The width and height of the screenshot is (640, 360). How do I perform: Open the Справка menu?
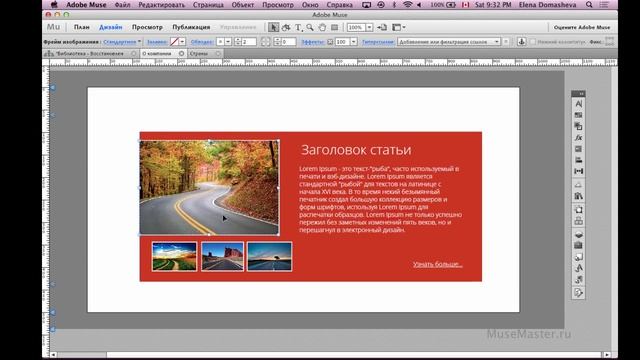point(340,5)
